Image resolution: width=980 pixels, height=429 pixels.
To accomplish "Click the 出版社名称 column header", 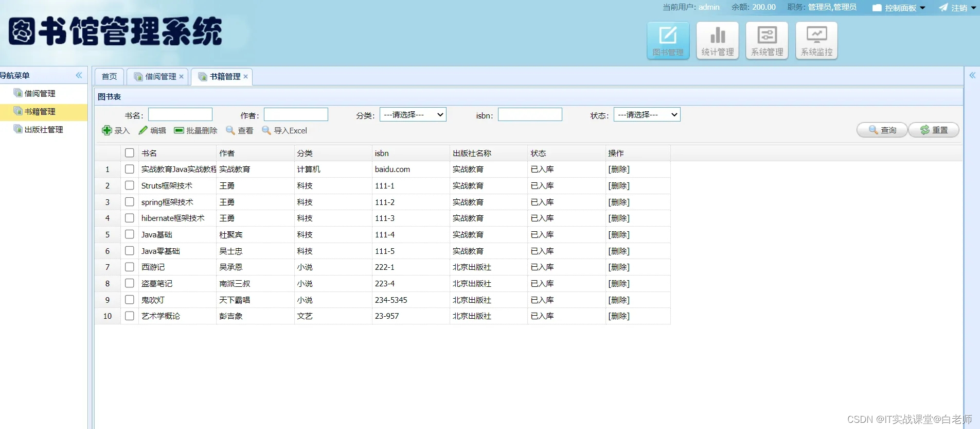I will [489, 153].
